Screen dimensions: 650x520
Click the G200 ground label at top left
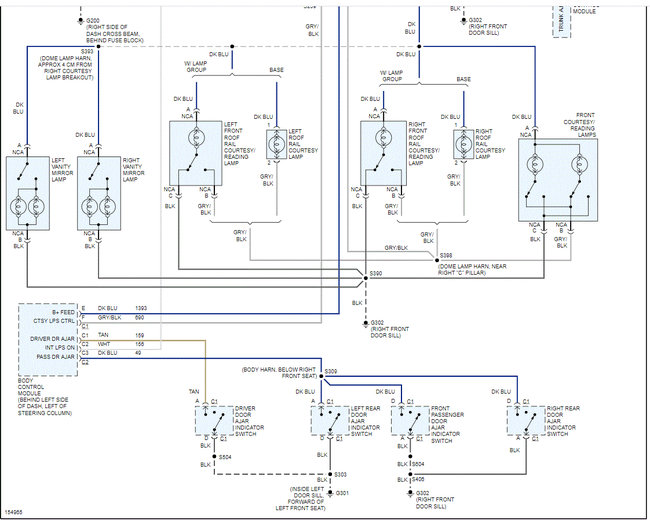coord(92,20)
